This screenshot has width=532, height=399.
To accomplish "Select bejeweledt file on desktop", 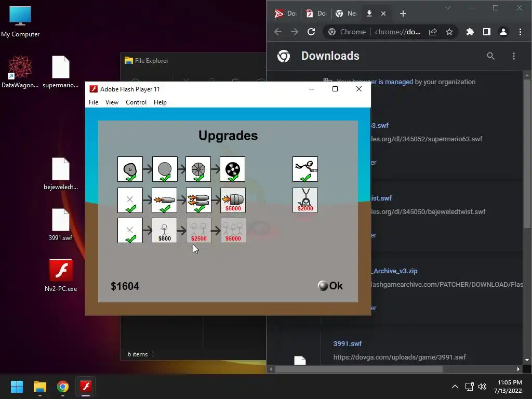I will click(60, 174).
